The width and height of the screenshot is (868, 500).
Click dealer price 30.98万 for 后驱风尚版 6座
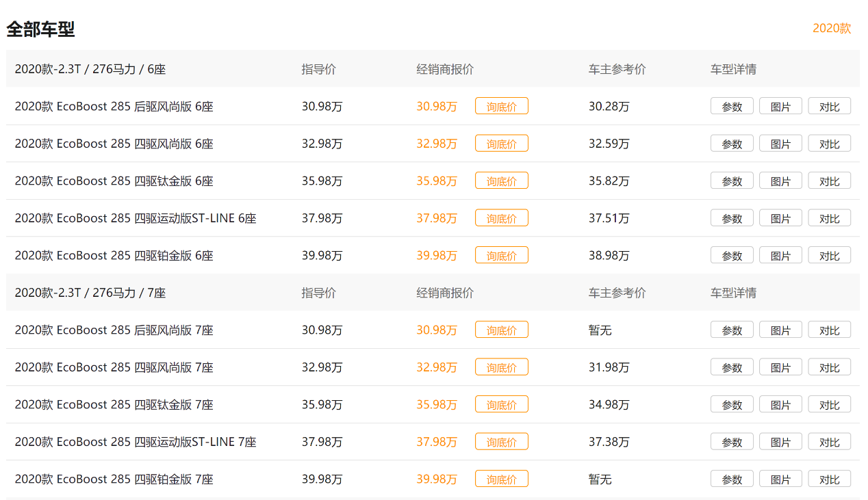(437, 106)
